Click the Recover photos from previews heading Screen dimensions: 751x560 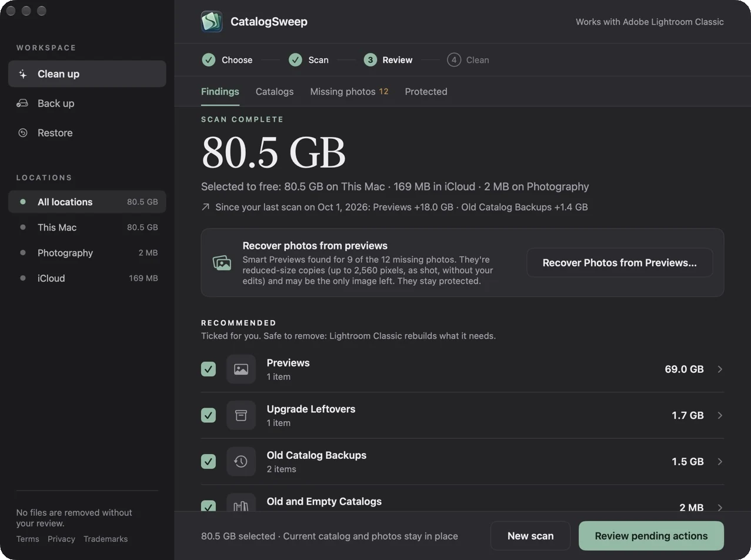coord(315,246)
